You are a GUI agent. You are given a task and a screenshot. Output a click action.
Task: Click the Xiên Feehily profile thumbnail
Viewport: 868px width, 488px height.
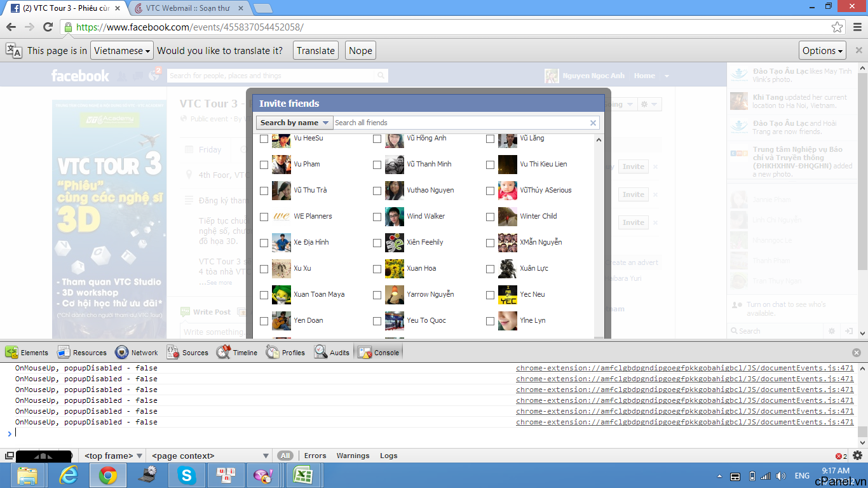click(395, 243)
